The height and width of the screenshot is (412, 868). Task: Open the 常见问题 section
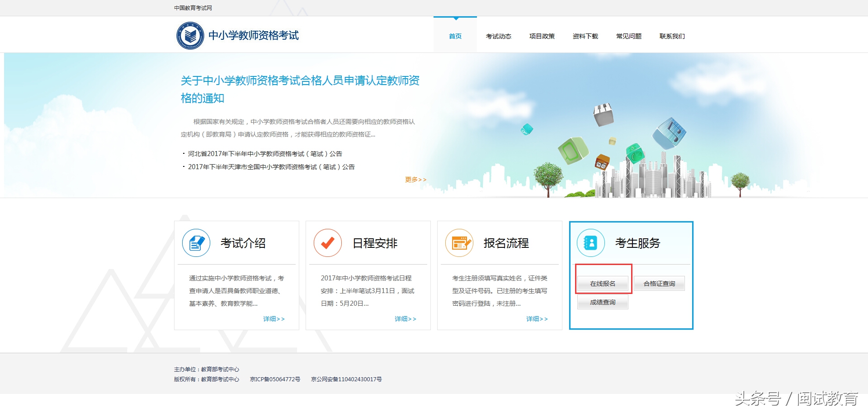tap(628, 36)
